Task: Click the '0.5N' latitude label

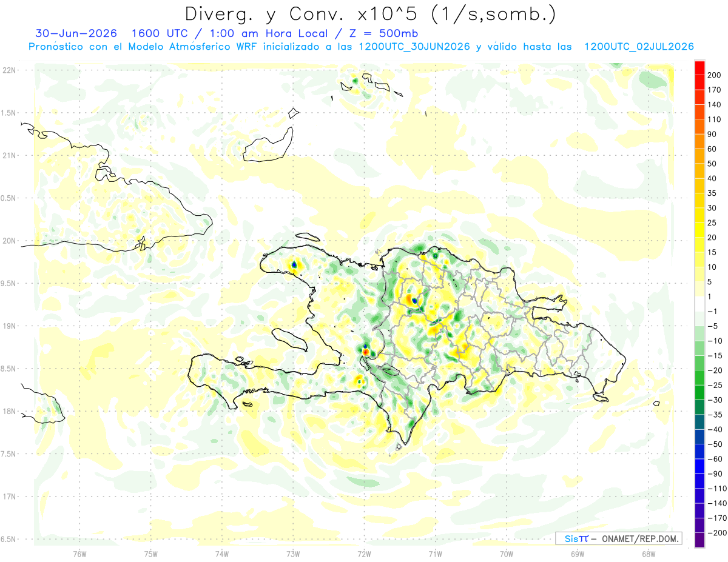Action: pyautogui.click(x=8, y=198)
